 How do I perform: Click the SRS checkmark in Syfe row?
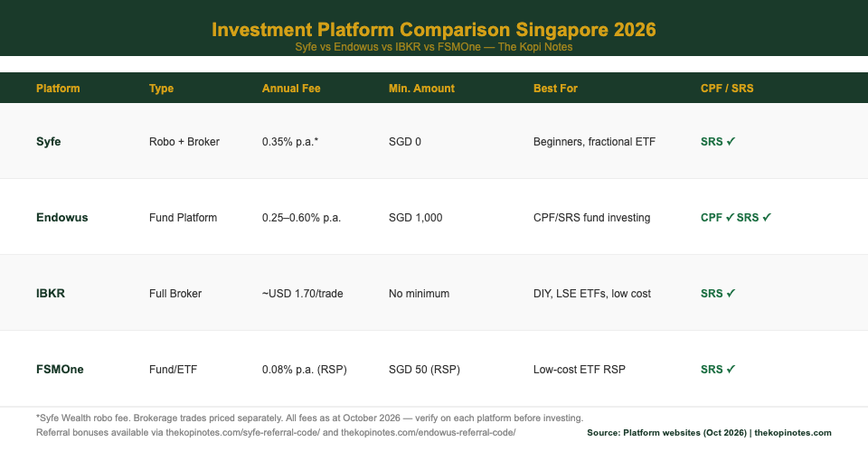pyautogui.click(x=718, y=142)
